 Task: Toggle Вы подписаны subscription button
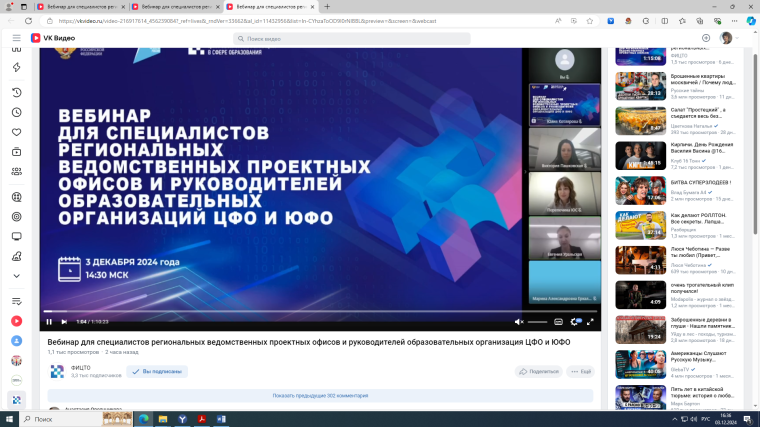coord(157,372)
